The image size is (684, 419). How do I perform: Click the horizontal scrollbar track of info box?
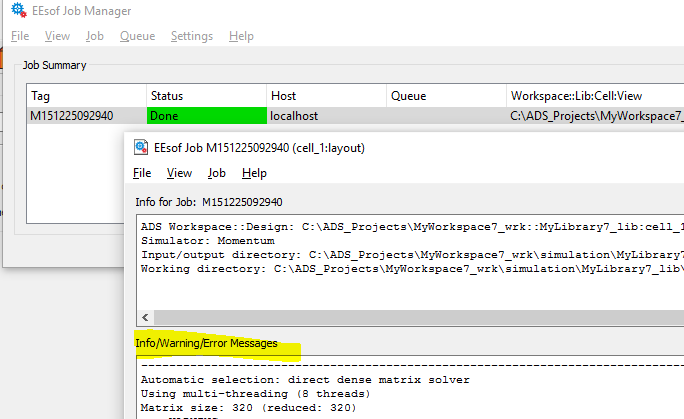(419, 317)
